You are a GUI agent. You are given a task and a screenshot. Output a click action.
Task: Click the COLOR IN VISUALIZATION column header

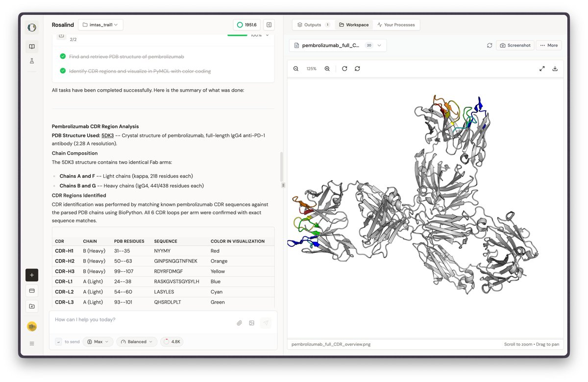238,241
